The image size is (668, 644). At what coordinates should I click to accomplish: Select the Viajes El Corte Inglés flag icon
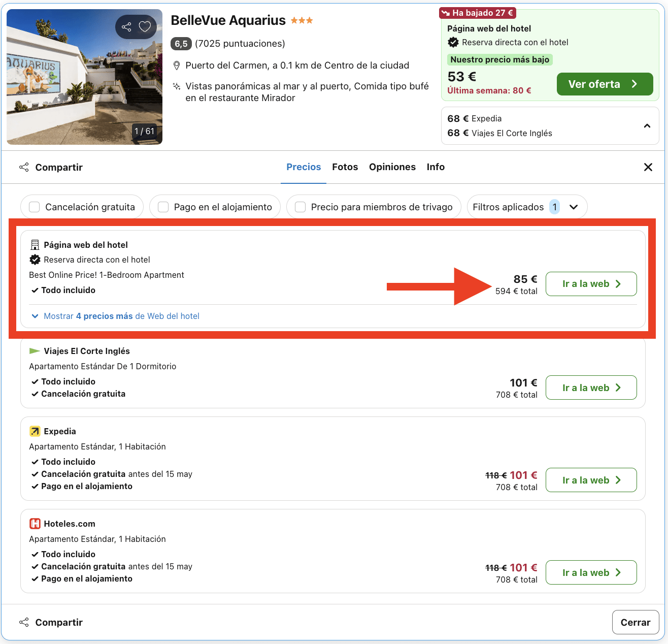tap(35, 350)
